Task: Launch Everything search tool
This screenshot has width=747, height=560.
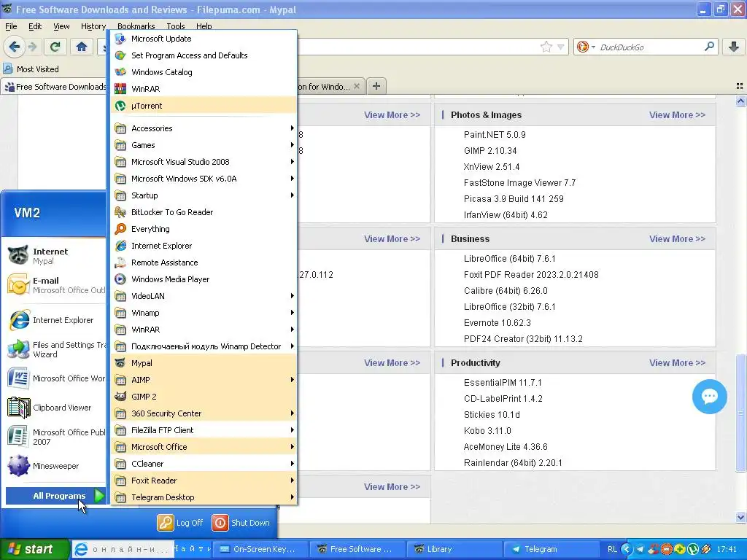Action: tap(204, 228)
